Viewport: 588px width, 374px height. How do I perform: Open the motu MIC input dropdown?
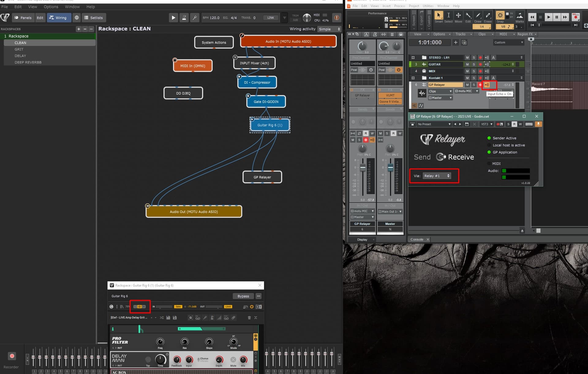click(x=467, y=91)
